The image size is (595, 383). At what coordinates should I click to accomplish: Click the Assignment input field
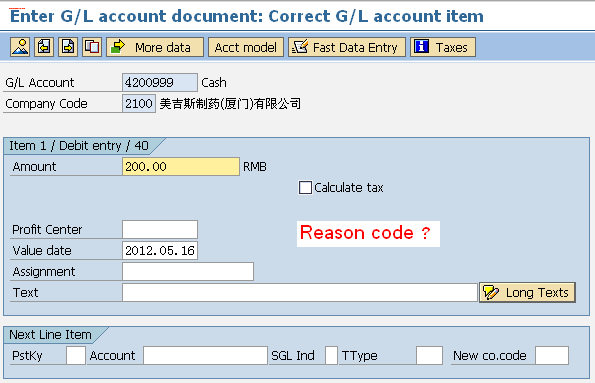pos(188,271)
